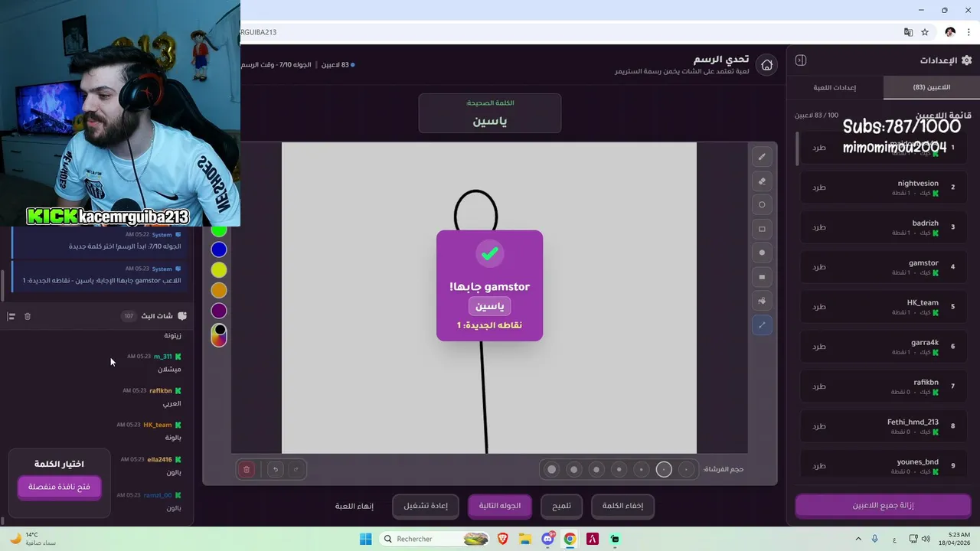Click 'إخفاء الكلمة' hide word button
This screenshot has height=551, width=980.
click(x=622, y=506)
